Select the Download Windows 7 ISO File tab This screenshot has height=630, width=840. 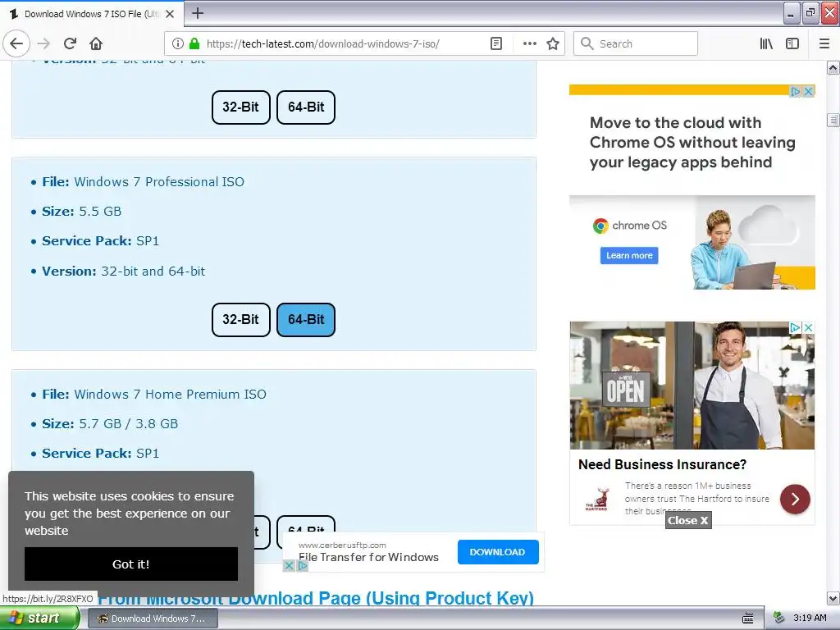pyautogui.click(x=91, y=14)
